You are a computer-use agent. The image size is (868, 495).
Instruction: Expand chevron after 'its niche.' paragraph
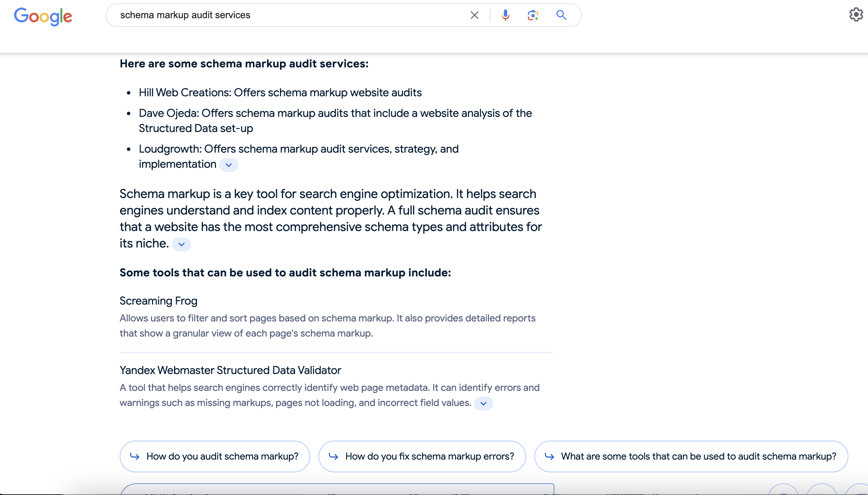(x=182, y=244)
